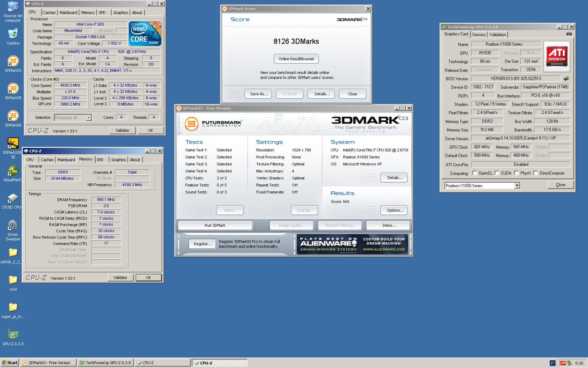Click the GPU-Z camera screenshot icon
This screenshot has height=368, width=588.
569,34
